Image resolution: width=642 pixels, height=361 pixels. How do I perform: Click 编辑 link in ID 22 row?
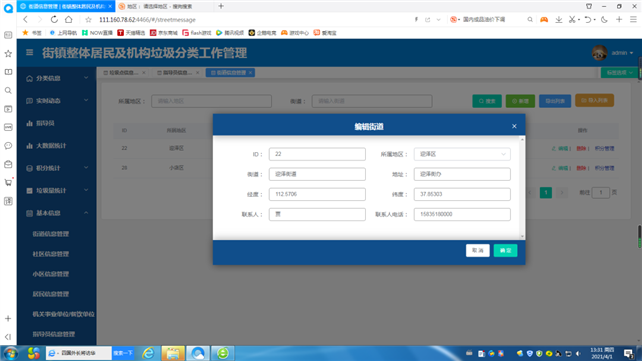tap(561, 148)
